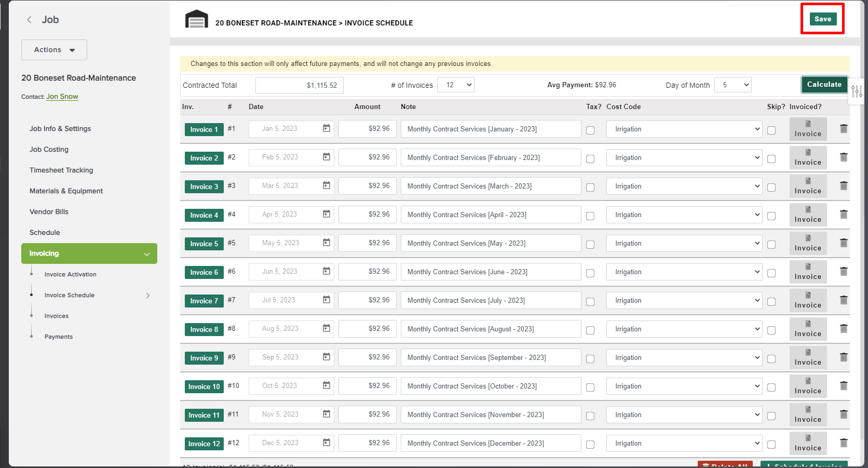868x468 pixels.
Task: Open the Payments sidebar item
Action: (59, 337)
